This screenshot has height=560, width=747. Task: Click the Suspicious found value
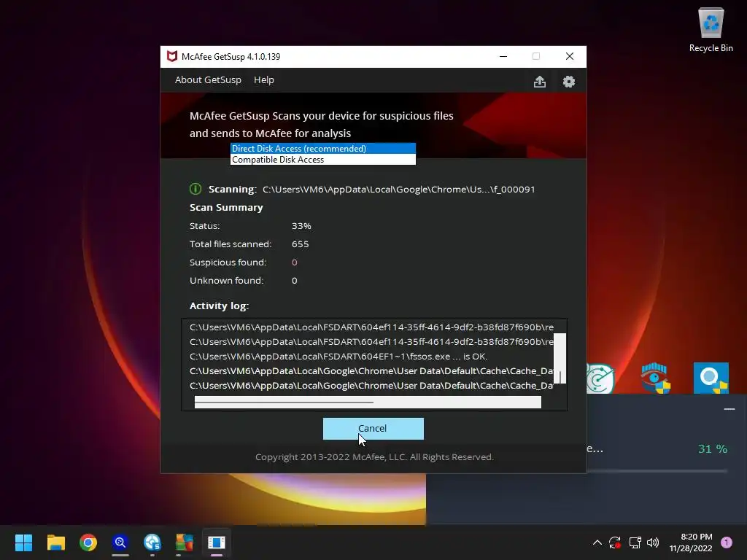[x=295, y=262]
